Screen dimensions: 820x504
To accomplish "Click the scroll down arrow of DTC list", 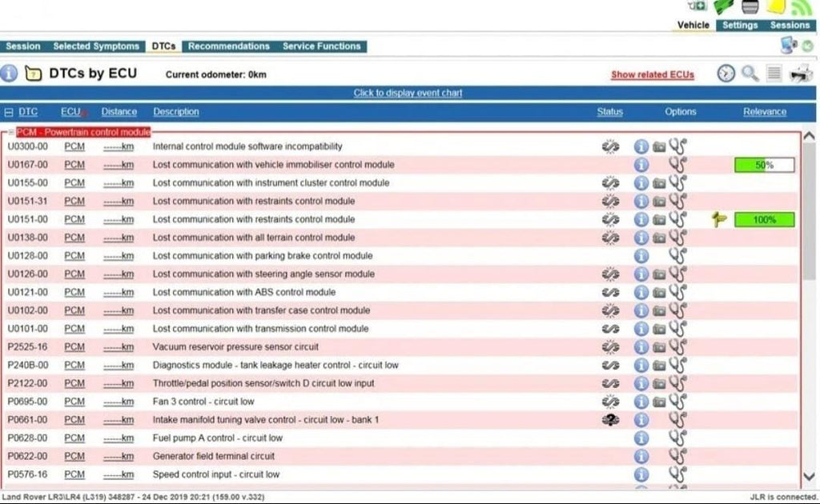I will click(x=809, y=476).
